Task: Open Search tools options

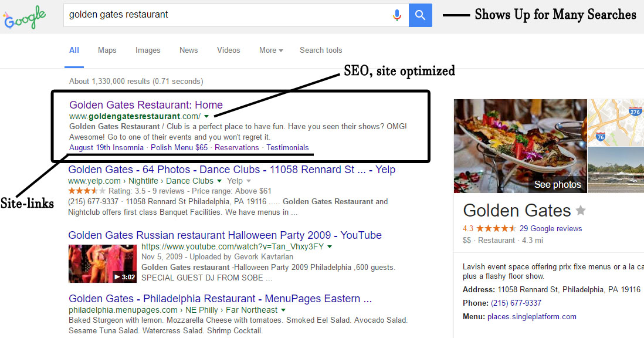Action: click(321, 50)
